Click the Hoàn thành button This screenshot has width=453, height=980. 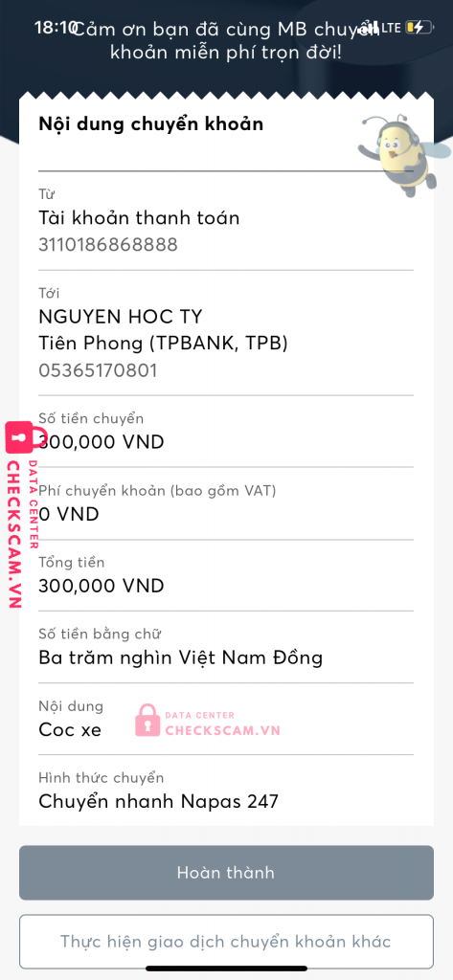point(226,873)
